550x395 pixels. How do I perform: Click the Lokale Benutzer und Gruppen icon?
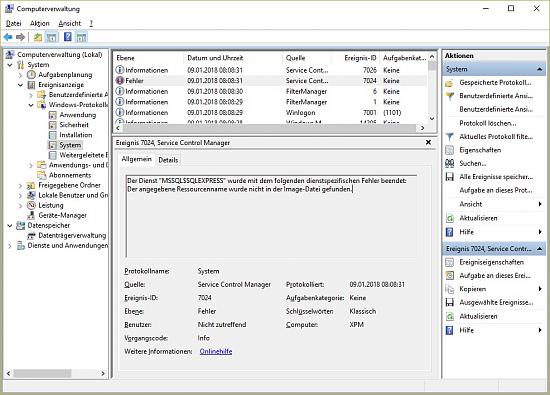pos(32,195)
